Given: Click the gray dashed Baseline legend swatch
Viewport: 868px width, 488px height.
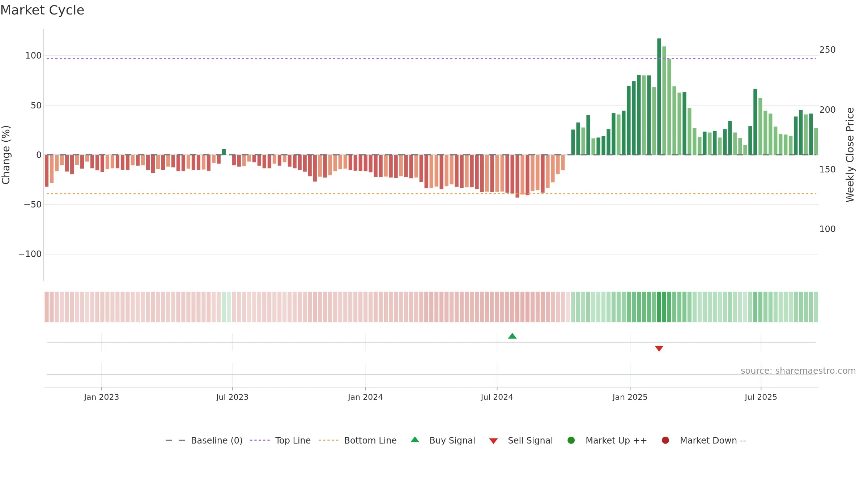Looking at the screenshot, I should pyautogui.click(x=175, y=440).
